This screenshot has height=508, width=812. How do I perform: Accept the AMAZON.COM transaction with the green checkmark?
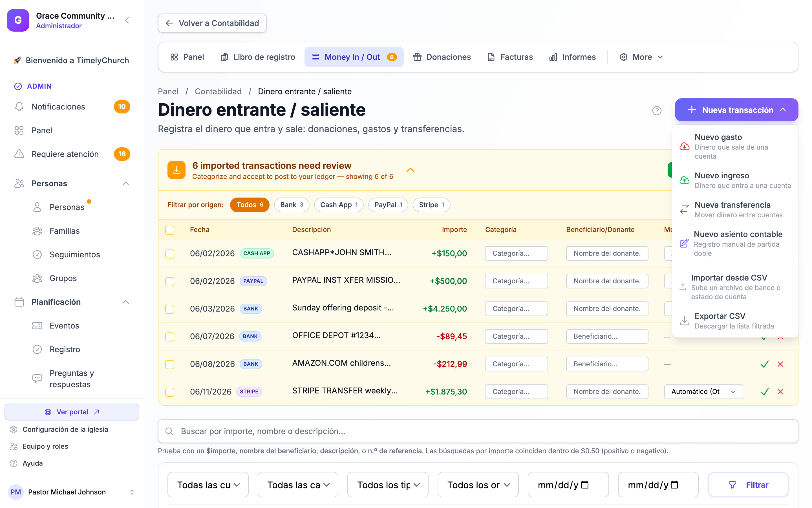tap(764, 364)
